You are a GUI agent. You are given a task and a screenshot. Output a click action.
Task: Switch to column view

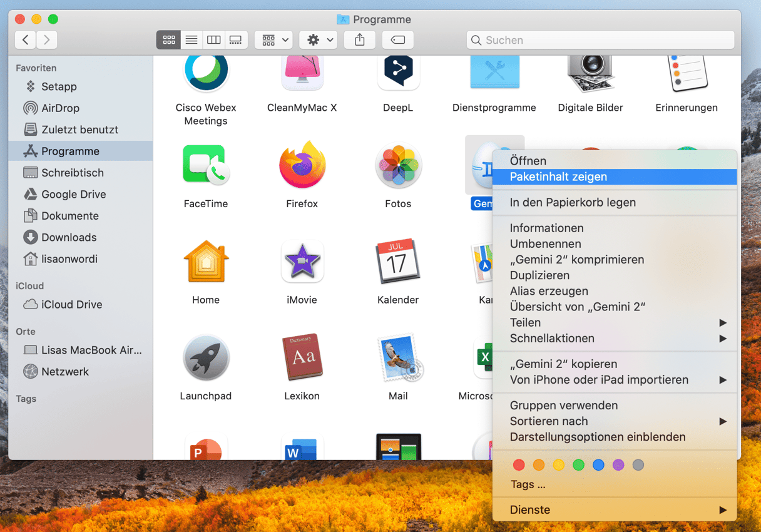[214, 40]
